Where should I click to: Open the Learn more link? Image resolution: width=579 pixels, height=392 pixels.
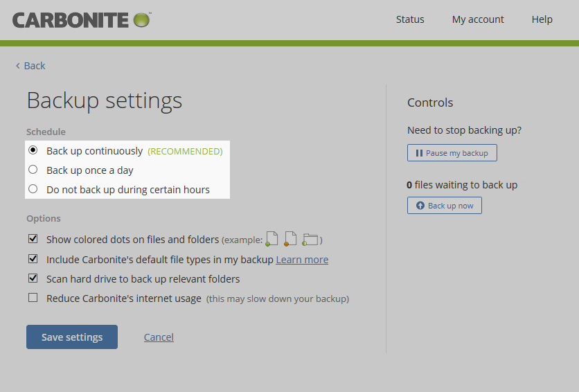(x=302, y=260)
